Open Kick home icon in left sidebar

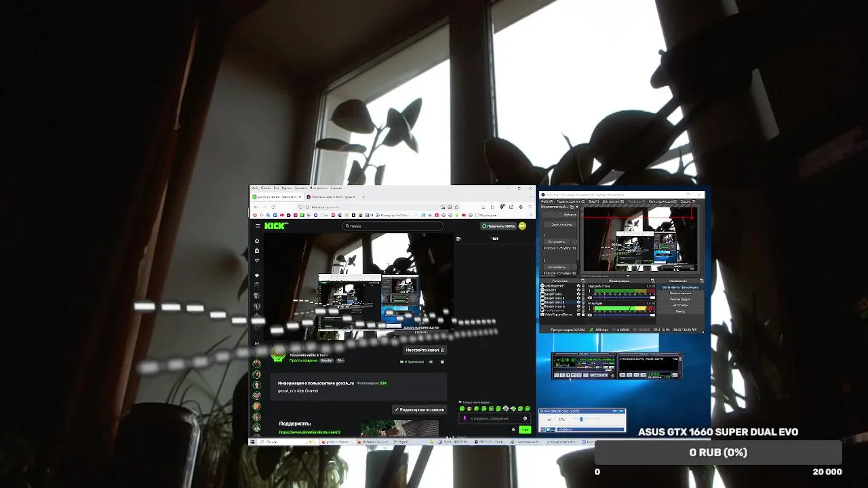(x=256, y=241)
